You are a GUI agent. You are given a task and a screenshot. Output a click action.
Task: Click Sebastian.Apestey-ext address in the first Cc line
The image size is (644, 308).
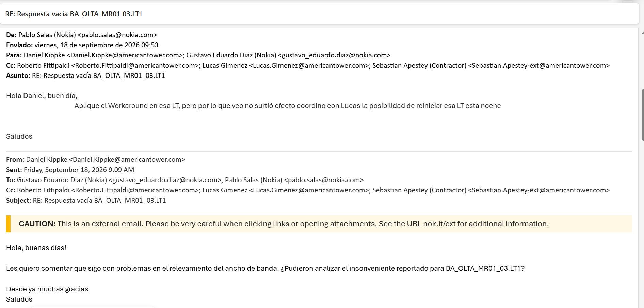point(539,65)
